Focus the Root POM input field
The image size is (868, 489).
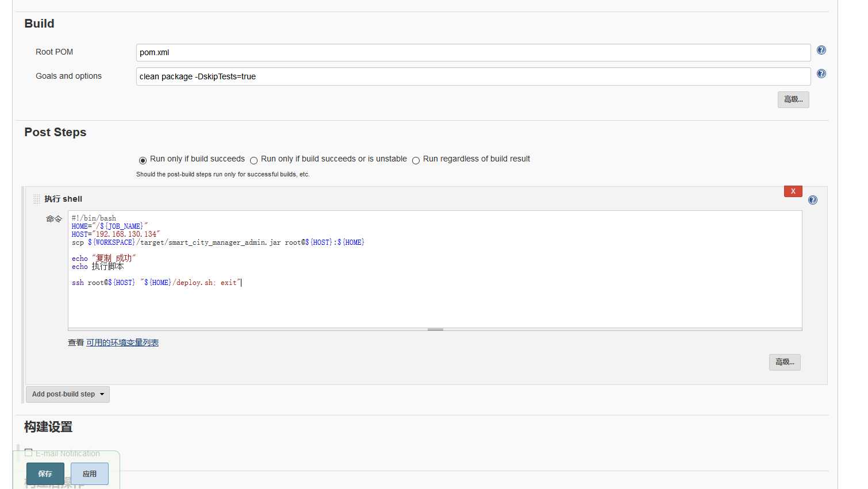(x=473, y=52)
